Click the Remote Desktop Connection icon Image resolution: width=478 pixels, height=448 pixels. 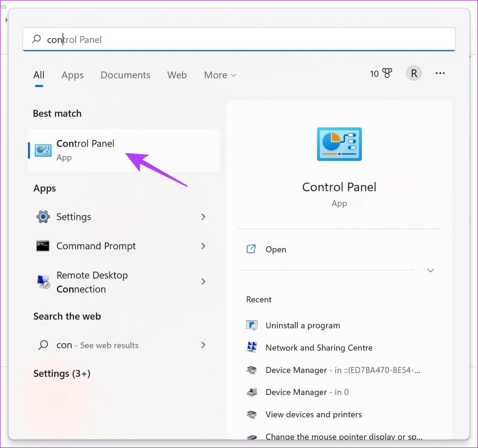[x=43, y=282]
